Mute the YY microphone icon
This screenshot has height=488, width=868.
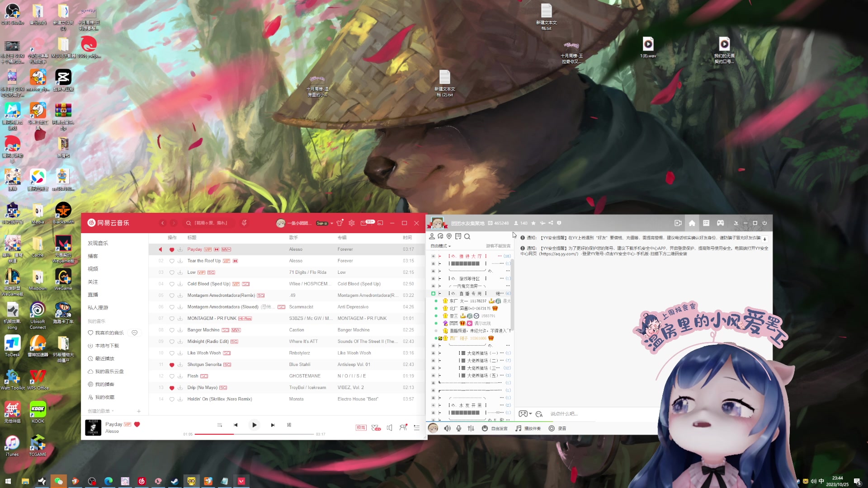pyautogui.click(x=459, y=428)
